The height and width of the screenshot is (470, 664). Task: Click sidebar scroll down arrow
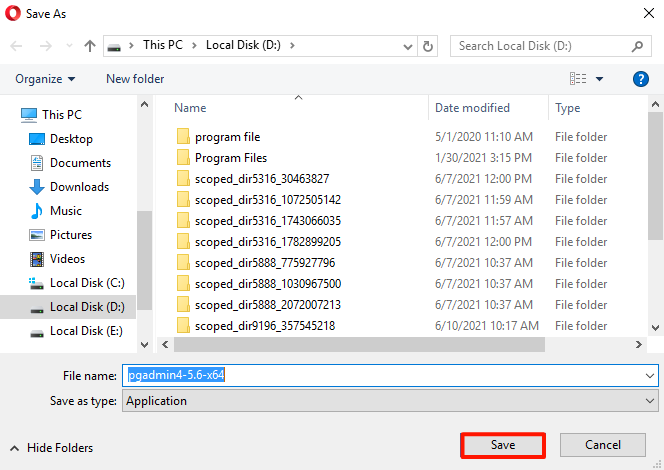144,345
